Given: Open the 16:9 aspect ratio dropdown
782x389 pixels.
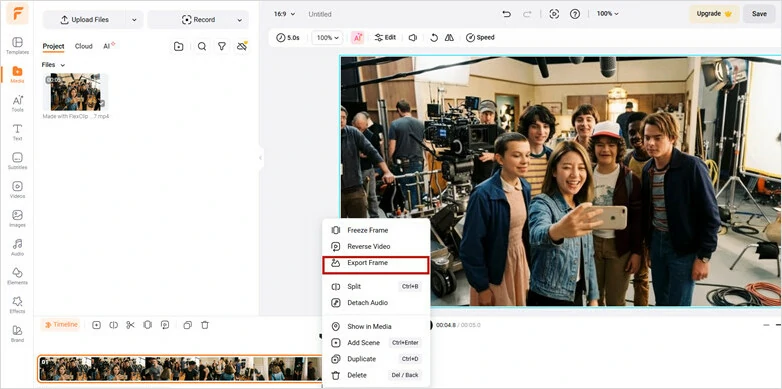Looking at the screenshot, I should (x=284, y=14).
